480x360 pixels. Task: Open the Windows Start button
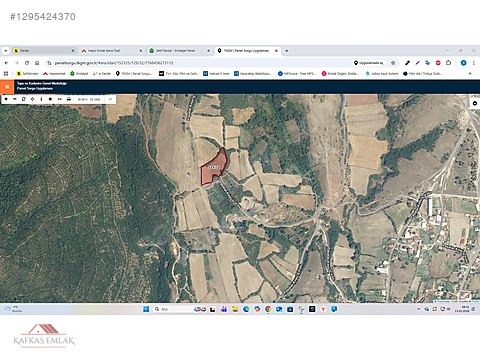[146, 309]
